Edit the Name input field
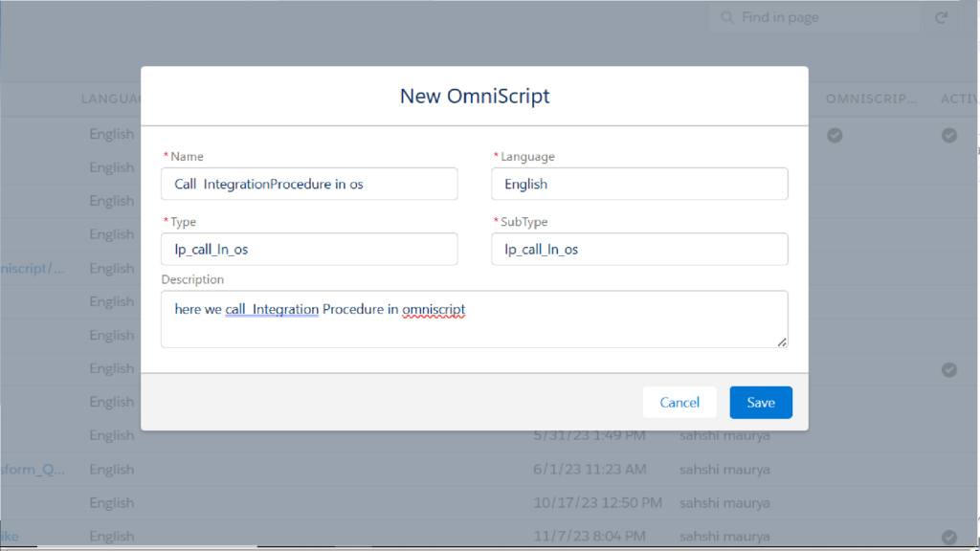This screenshot has width=980, height=551. [309, 184]
